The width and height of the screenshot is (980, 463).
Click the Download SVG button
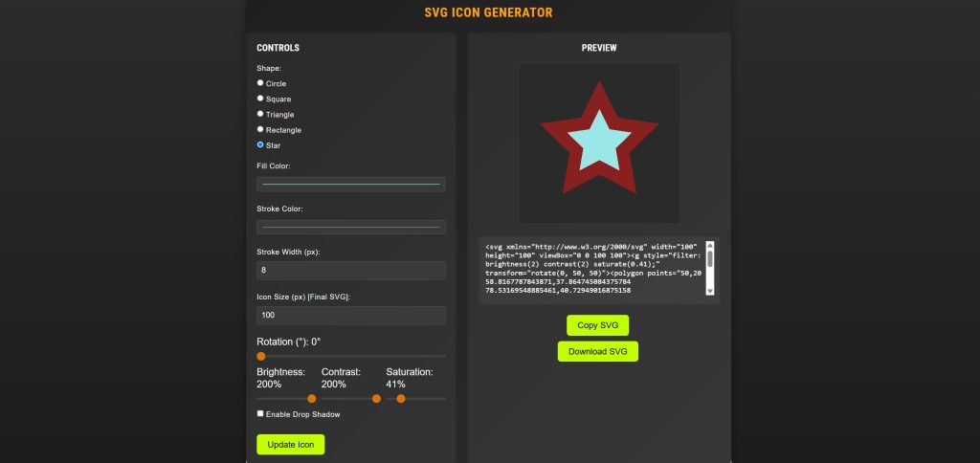coord(598,351)
